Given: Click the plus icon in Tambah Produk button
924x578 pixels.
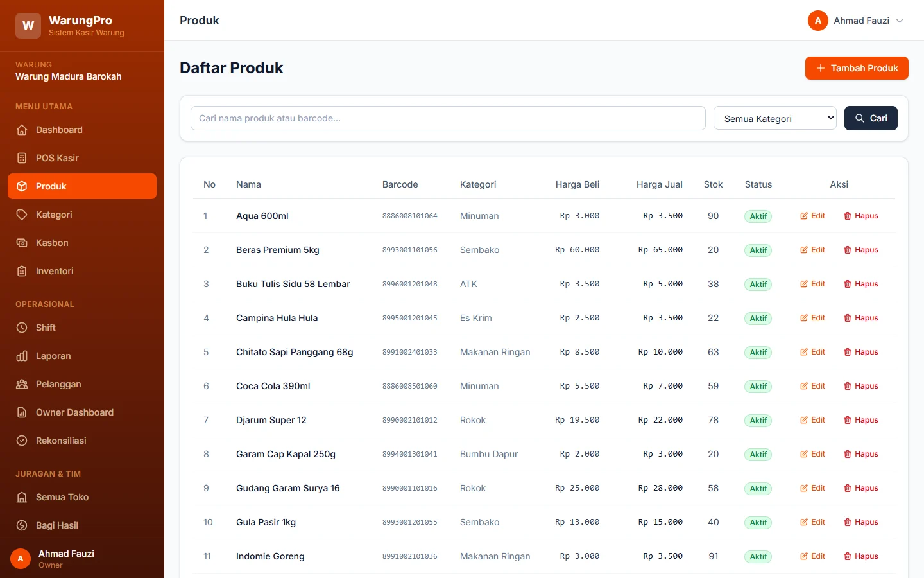Looking at the screenshot, I should [820, 68].
